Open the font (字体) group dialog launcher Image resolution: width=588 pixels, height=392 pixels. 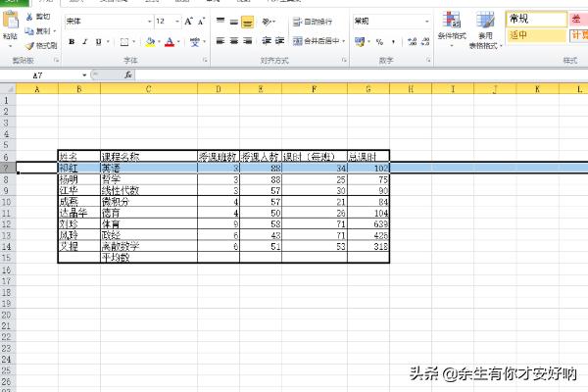click(x=205, y=60)
